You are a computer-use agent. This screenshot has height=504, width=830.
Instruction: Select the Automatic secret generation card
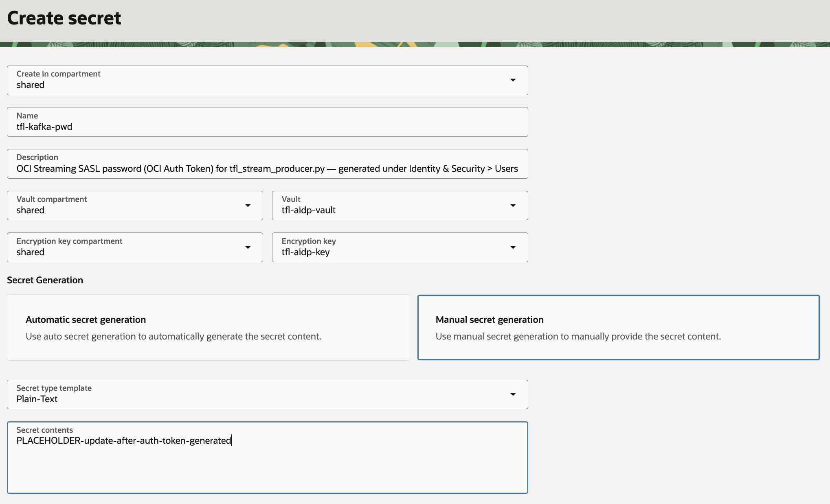point(209,327)
